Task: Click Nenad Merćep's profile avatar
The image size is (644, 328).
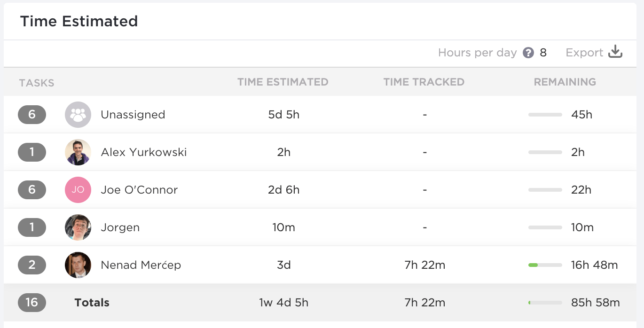Action: (78, 265)
